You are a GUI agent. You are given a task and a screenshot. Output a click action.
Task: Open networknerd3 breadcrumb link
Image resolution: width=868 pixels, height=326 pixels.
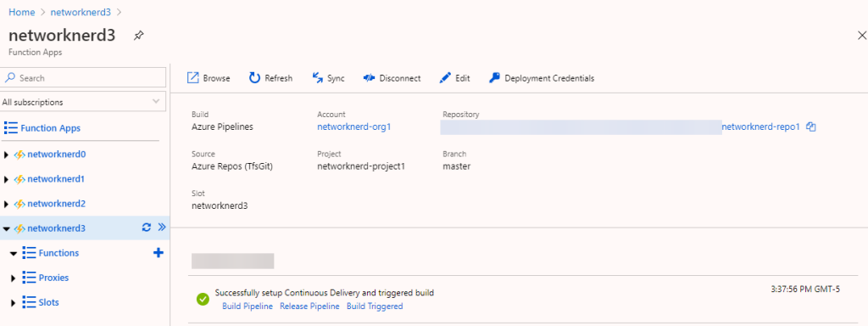coord(81,12)
